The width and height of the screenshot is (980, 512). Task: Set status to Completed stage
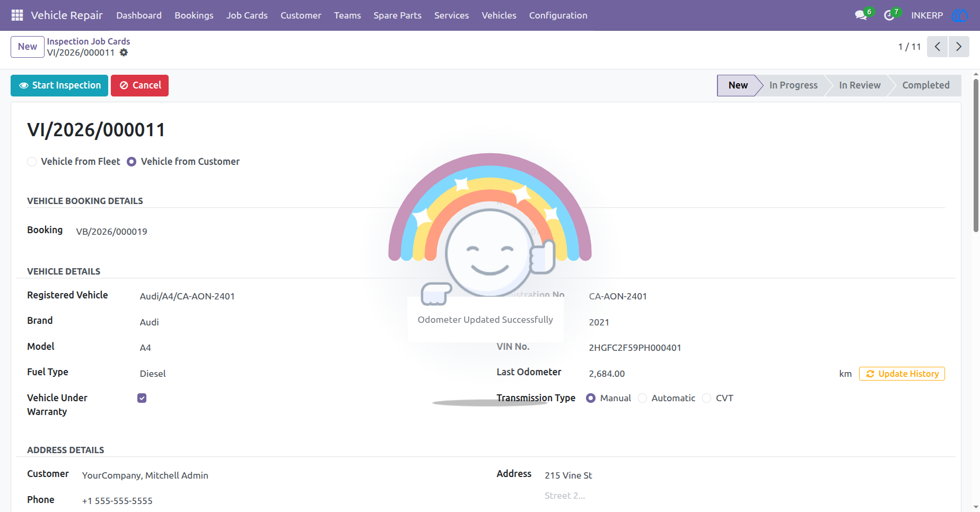(x=926, y=85)
